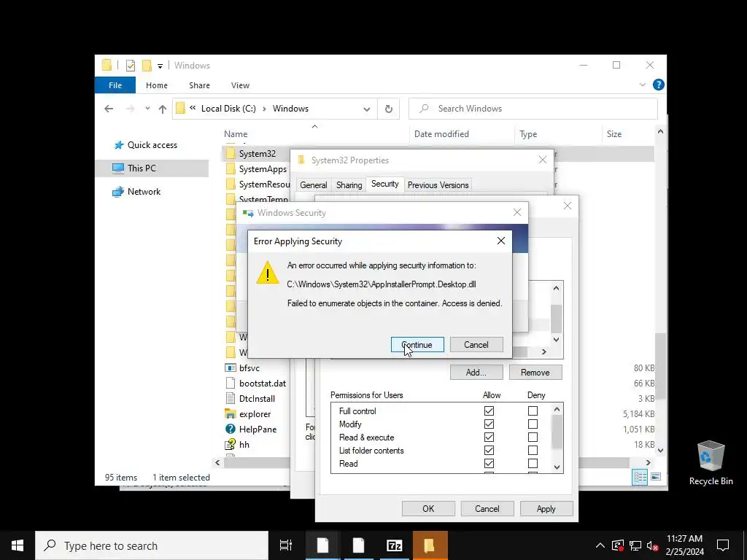The height and width of the screenshot is (560, 747).
Task: Click Continue in the Error Applying Security dialog
Action: (x=417, y=345)
